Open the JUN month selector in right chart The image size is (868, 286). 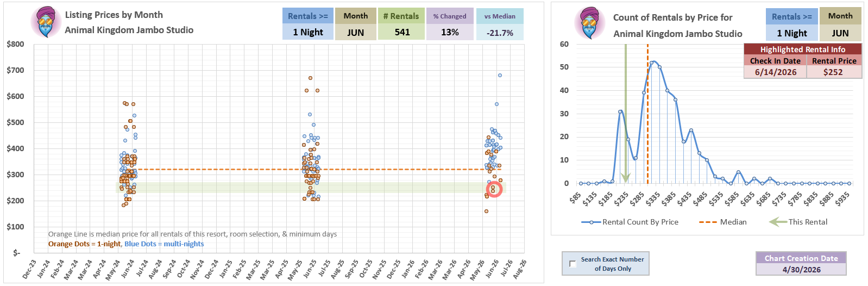pos(840,33)
